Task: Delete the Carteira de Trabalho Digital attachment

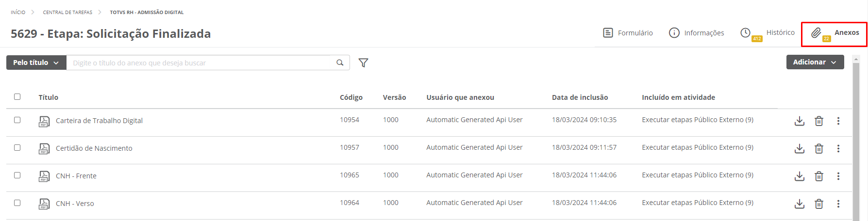Action: point(818,121)
